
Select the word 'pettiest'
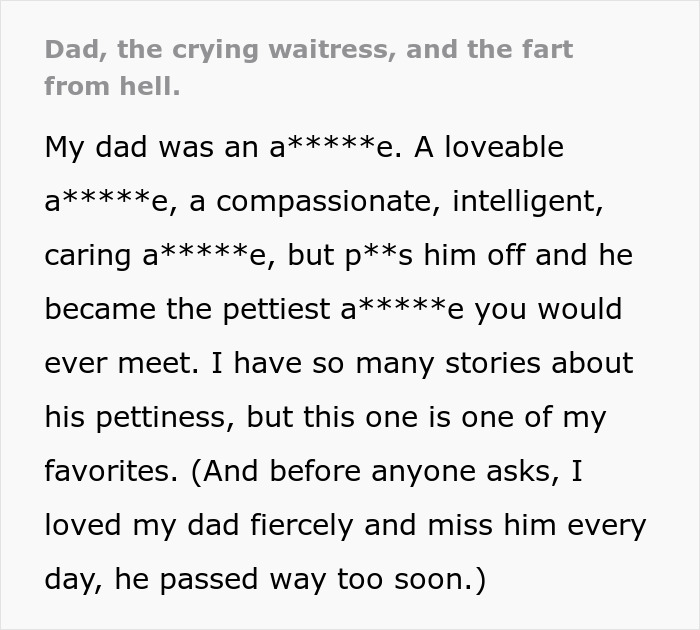(x=275, y=309)
